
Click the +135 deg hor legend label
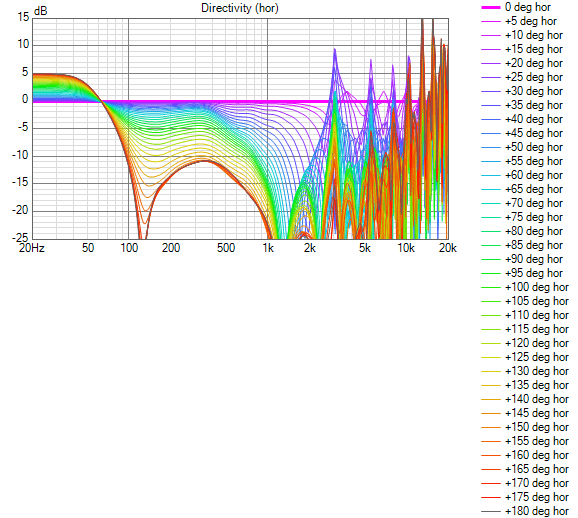(x=537, y=385)
